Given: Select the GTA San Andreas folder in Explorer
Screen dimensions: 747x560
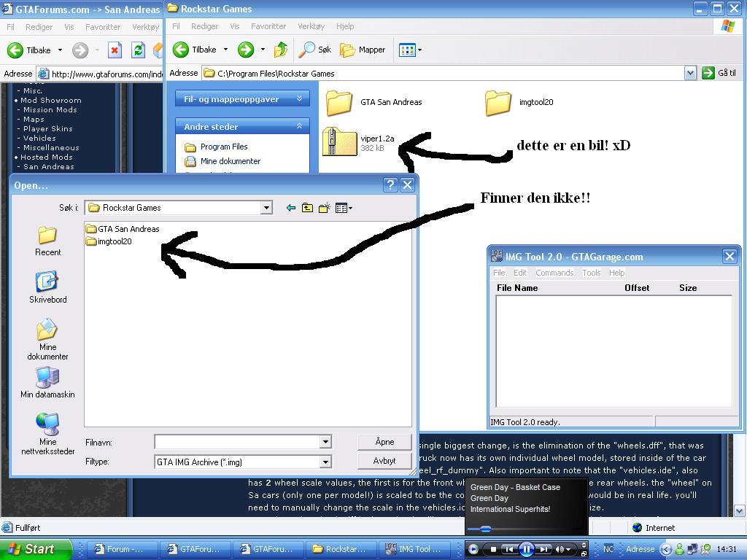Looking at the screenshot, I should click(x=374, y=102).
